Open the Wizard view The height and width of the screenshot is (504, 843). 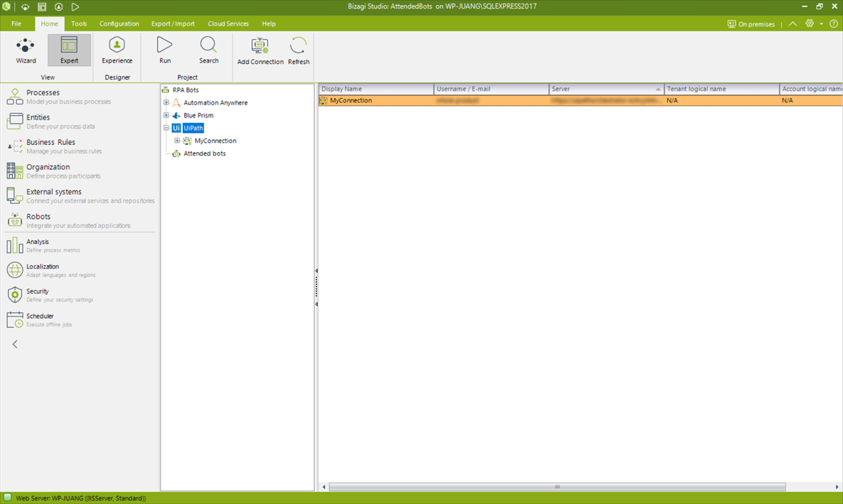(26, 50)
